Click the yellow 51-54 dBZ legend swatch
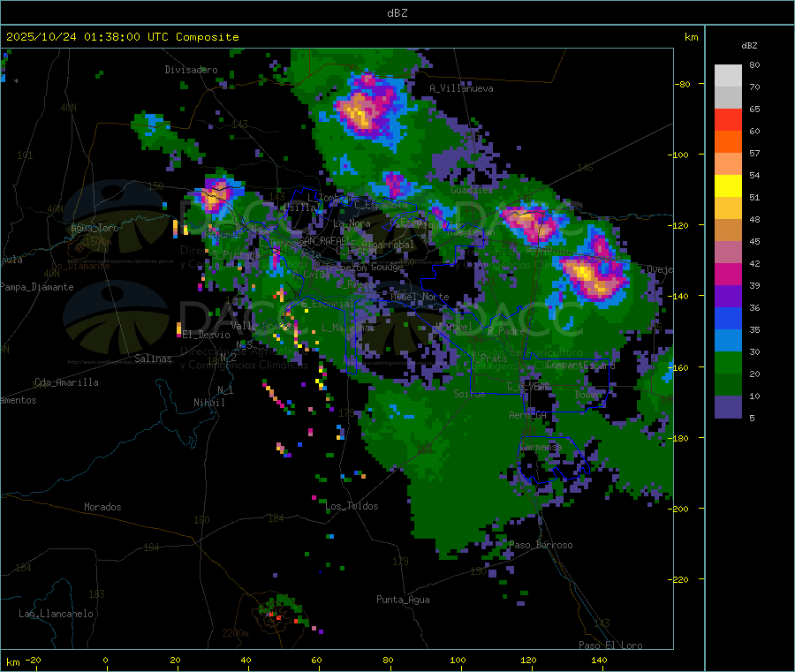This screenshot has width=795, height=672. 728,186
